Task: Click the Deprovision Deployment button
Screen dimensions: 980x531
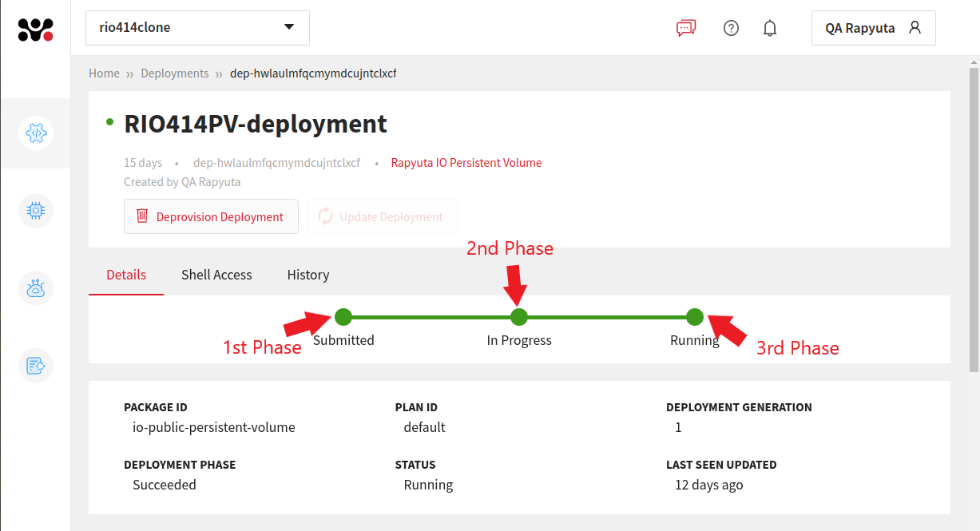Action: (x=211, y=216)
